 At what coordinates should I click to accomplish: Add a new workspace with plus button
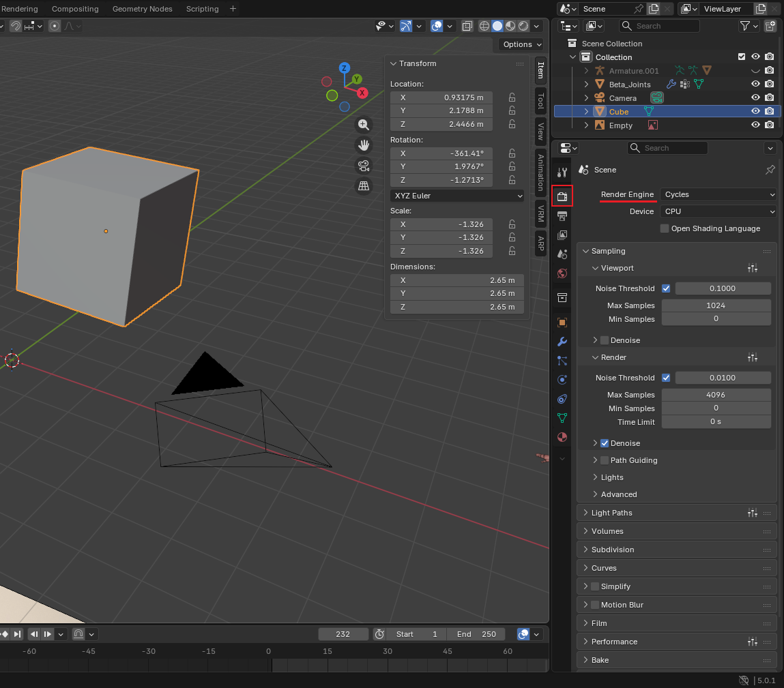(233, 9)
